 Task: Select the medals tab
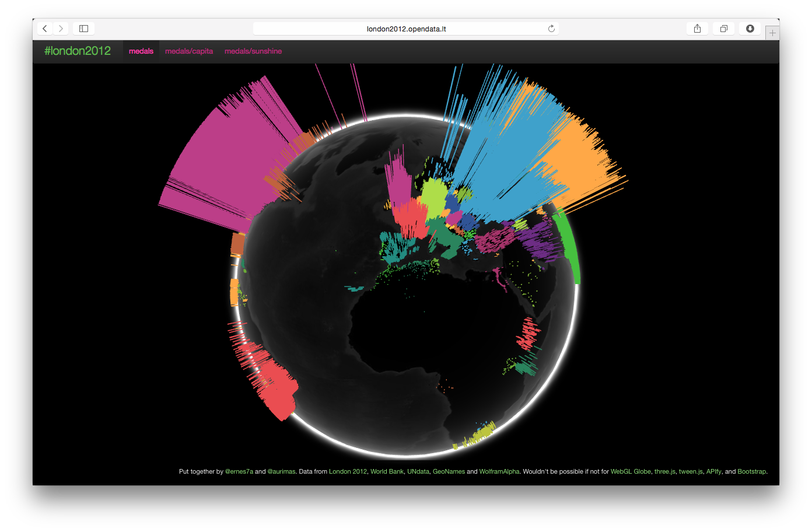pyautogui.click(x=141, y=51)
